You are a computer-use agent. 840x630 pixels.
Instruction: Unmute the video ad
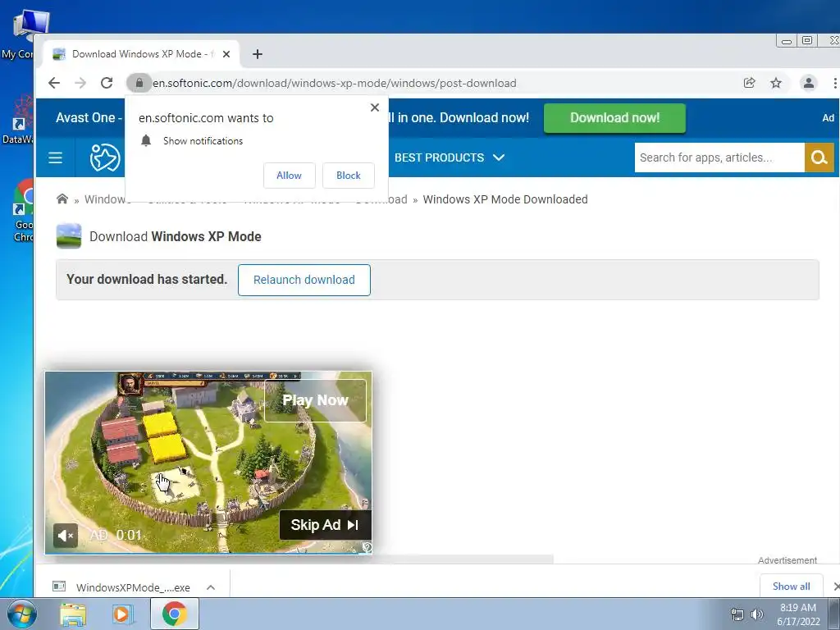[66, 535]
